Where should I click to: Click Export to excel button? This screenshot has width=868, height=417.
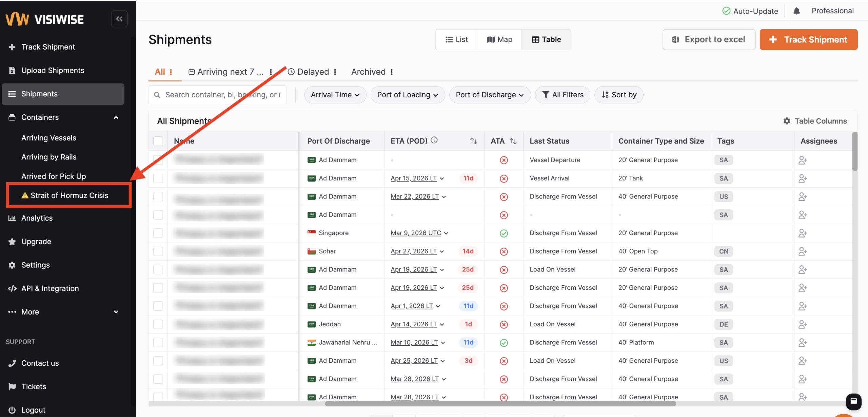pos(709,39)
